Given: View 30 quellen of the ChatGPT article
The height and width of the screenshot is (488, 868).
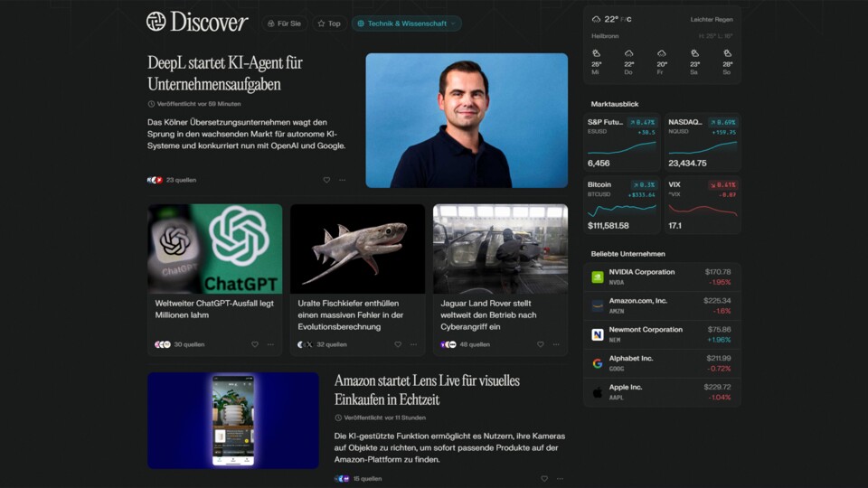Looking at the screenshot, I should [180, 344].
